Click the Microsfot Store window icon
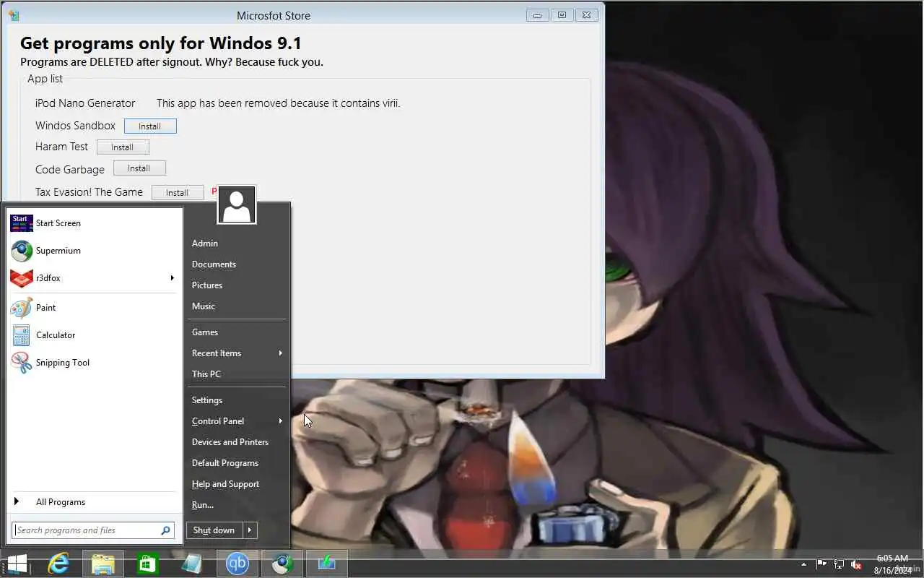 [14, 15]
